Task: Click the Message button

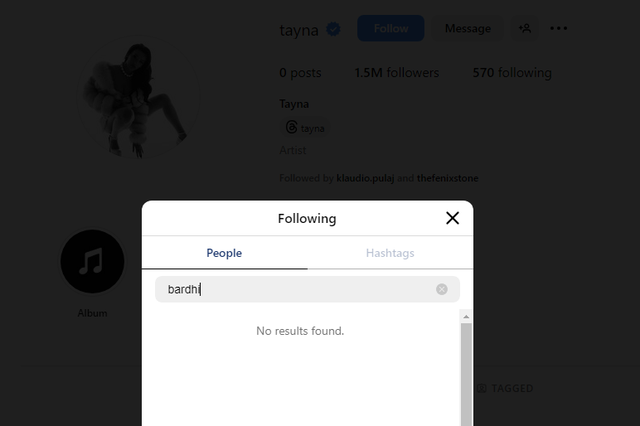Action: (x=468, y=28)
